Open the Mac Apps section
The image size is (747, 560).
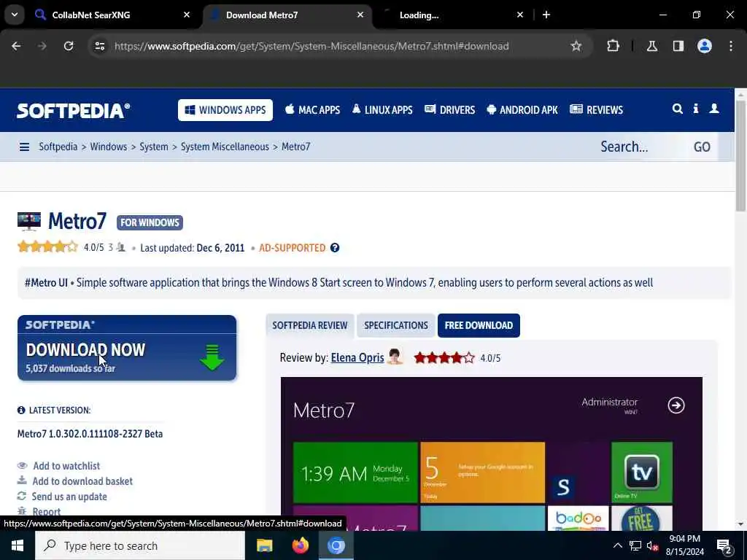[312, 110]
